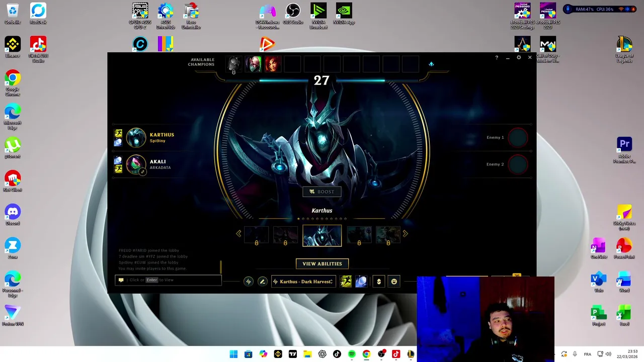The height and width of the screenshot is (362, 644).
Task: Pick the second champion portrait on the bench
Action: pos(253,64)
